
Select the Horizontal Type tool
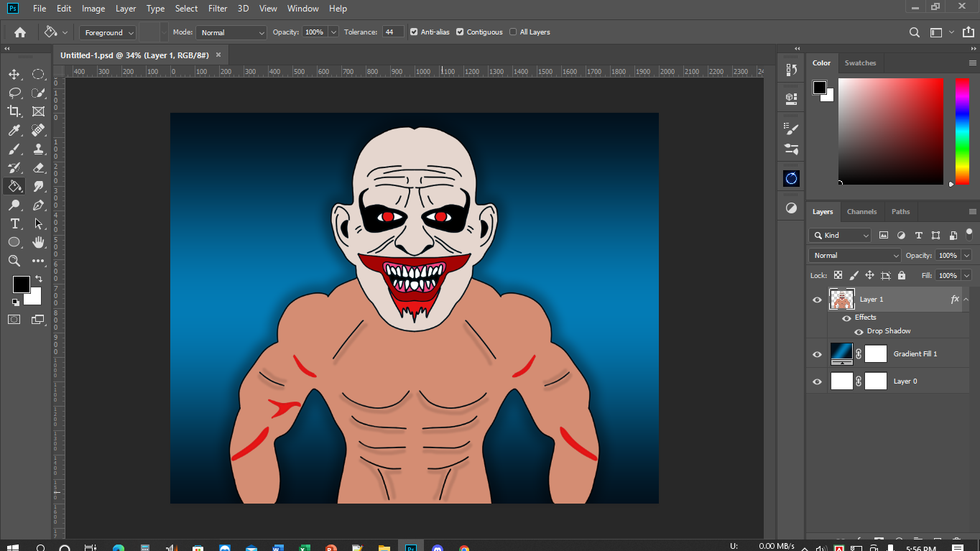point(14,223)
